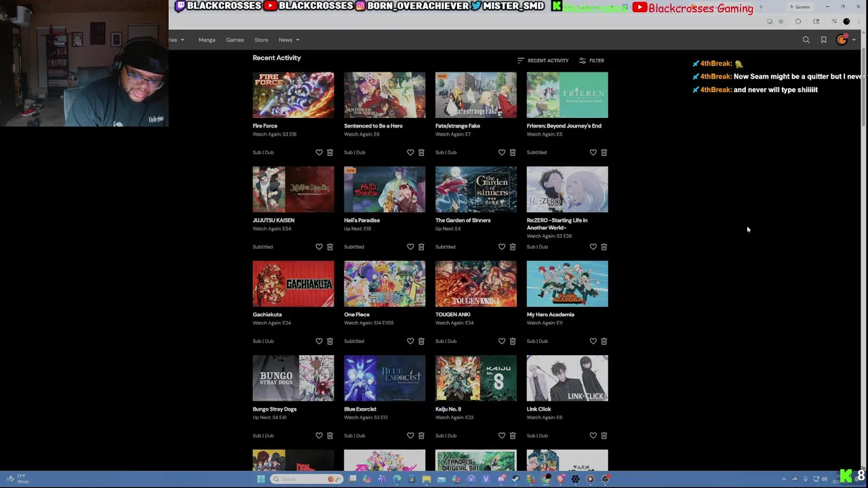Viewport: 868px width, 488px height.
Task: Favorite Fate/strange Fake with heart icon
Action: pos(502,152)
